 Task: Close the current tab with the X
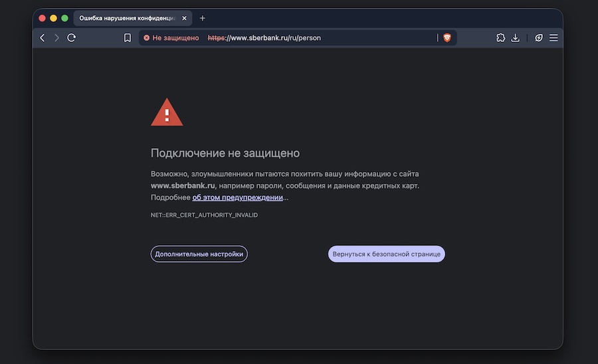[184, 18]
